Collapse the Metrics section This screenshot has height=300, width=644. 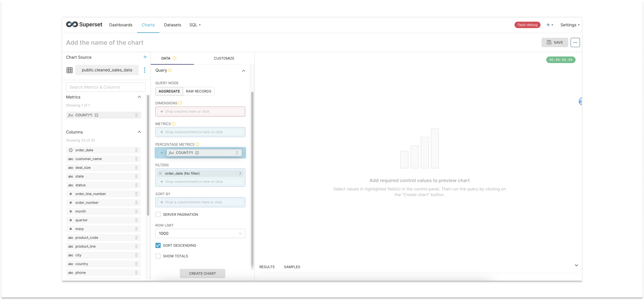[139, 97]
